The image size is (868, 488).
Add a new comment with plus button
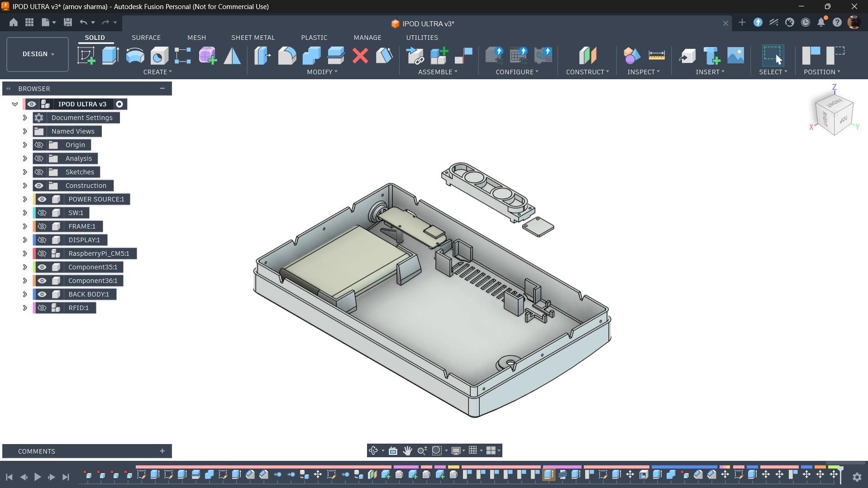pos(162,451)
